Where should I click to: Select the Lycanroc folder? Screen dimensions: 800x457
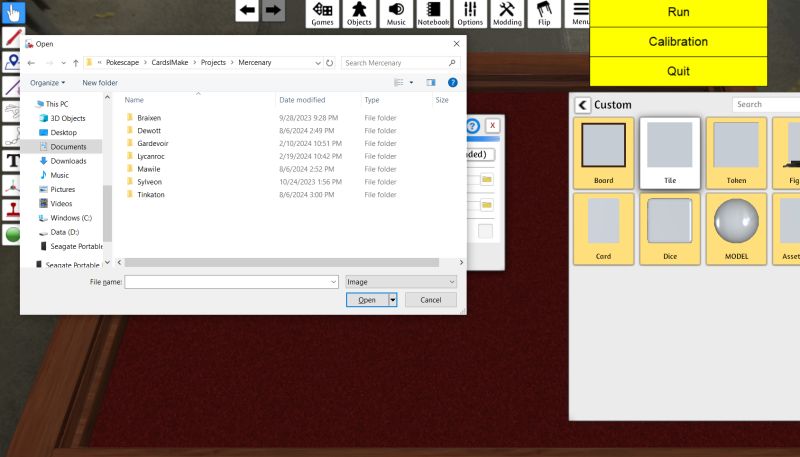point(151,156)
